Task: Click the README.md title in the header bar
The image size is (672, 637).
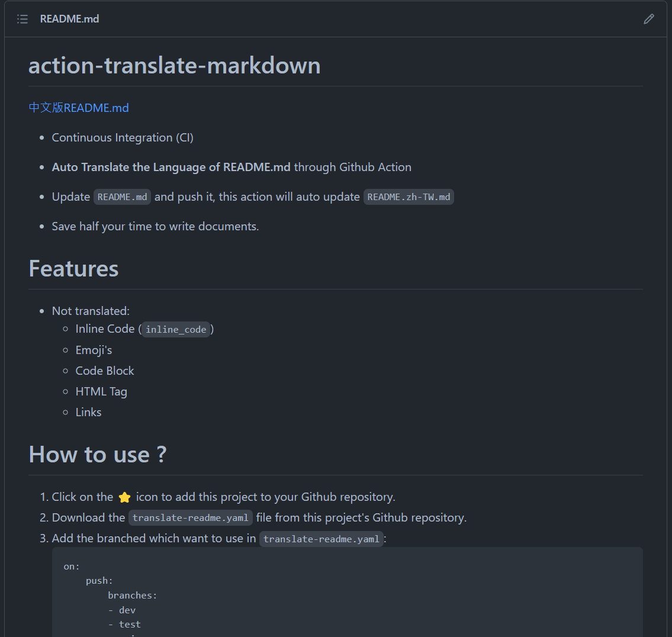Action: click(x=69, y=18)
